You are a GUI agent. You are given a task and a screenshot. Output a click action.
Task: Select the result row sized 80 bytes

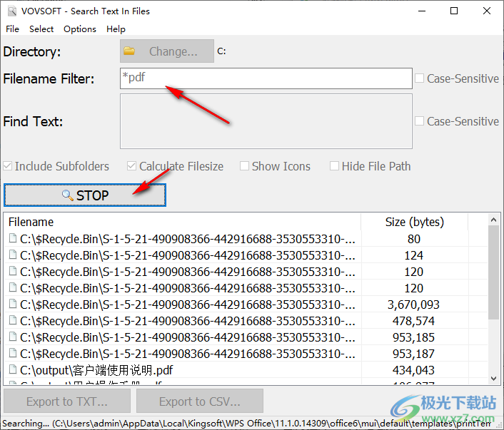coord(246,239)
